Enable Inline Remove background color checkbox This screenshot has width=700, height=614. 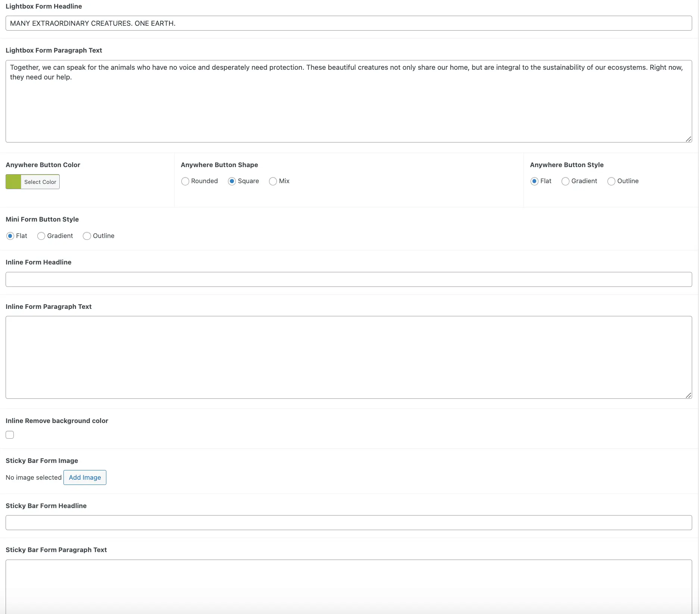click(10, 435)
